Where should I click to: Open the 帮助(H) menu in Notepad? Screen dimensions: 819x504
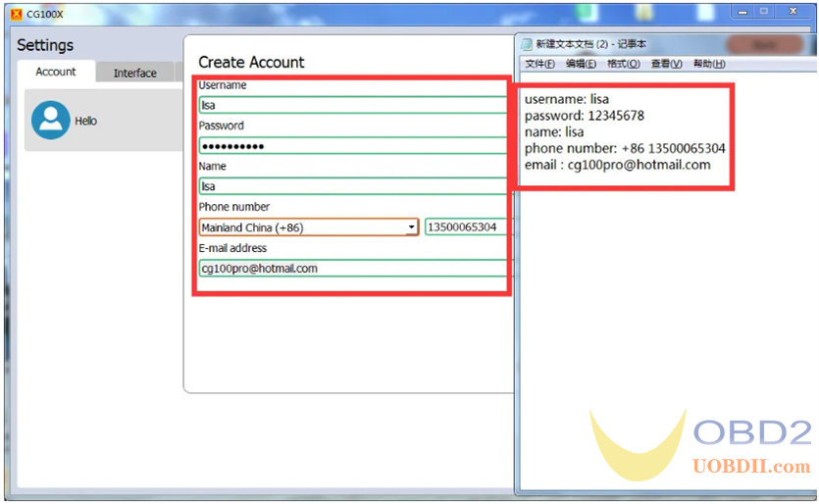(x=709, y=64)
